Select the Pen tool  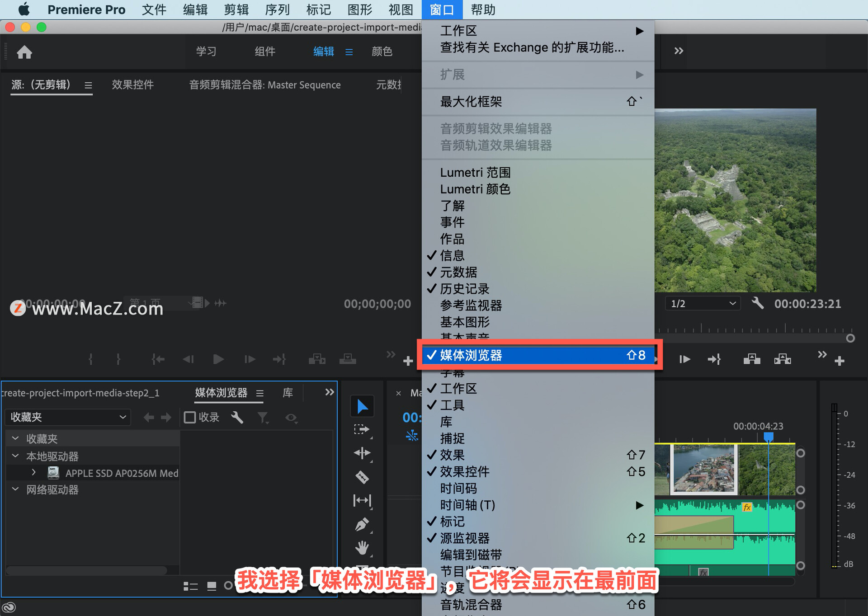pos(362,524)
